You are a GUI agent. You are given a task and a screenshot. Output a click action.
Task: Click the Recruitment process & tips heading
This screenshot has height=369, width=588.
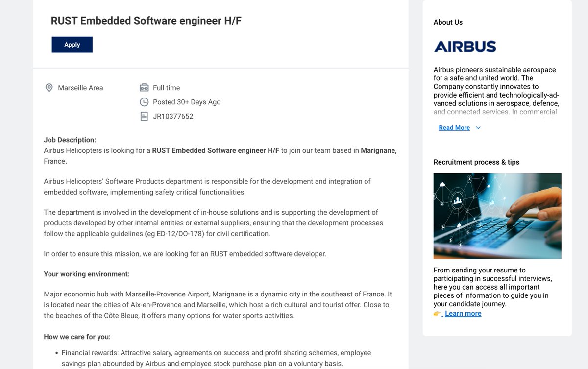coord(476,162)
